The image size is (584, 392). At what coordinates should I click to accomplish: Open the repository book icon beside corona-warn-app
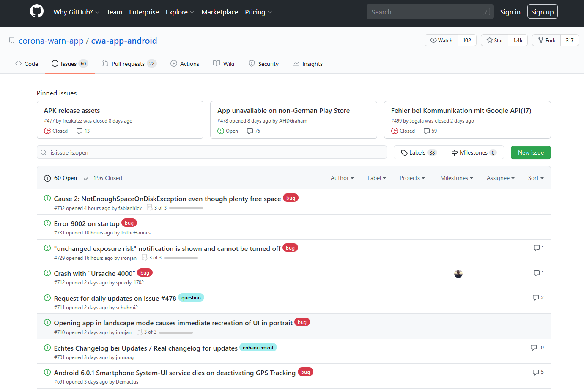[12, 41]
